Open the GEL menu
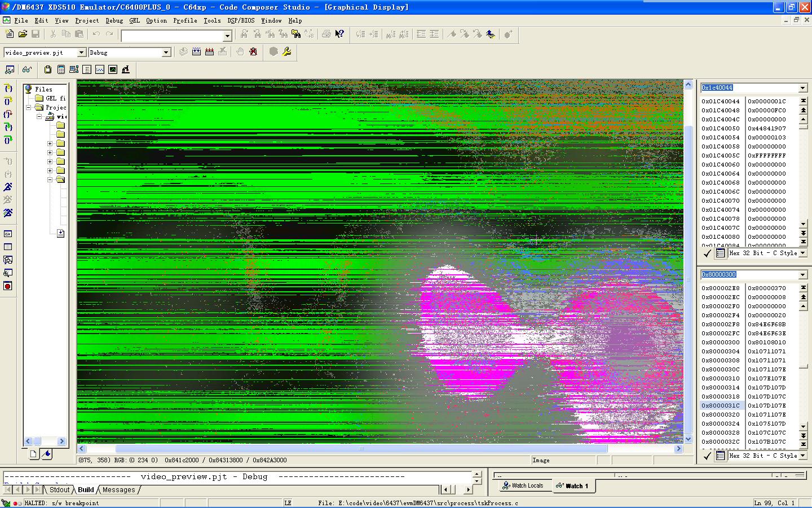812x508 pixels. coord(134,20)
